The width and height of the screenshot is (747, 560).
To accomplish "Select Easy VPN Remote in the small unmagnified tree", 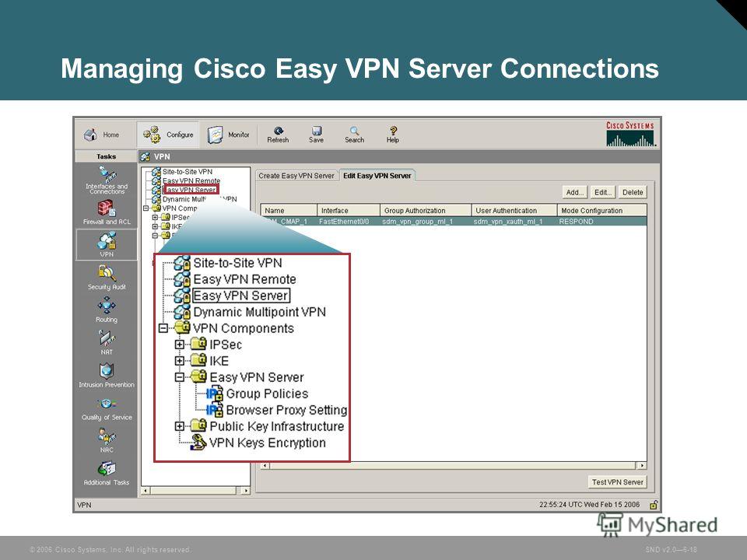I will [x=191, y=181].
